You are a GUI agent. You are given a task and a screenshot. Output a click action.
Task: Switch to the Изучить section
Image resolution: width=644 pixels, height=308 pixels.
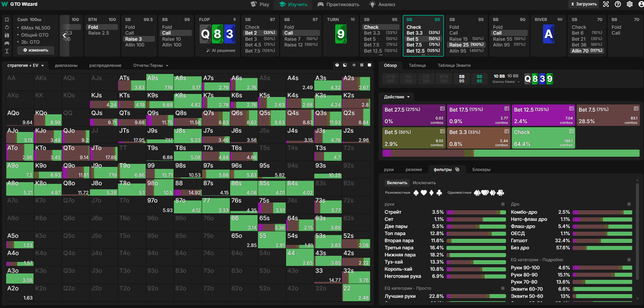[294, 4]
